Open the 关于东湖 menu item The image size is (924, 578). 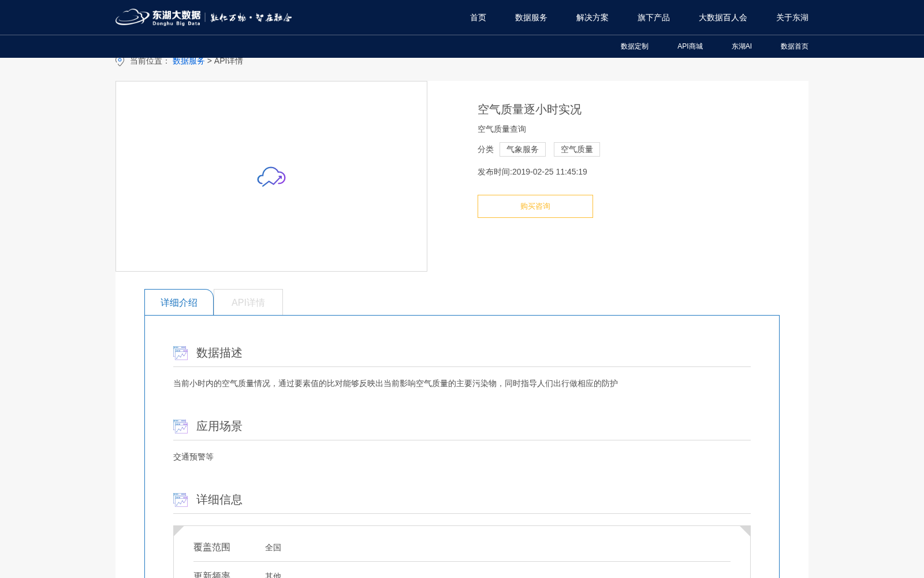tap(792, 18)
